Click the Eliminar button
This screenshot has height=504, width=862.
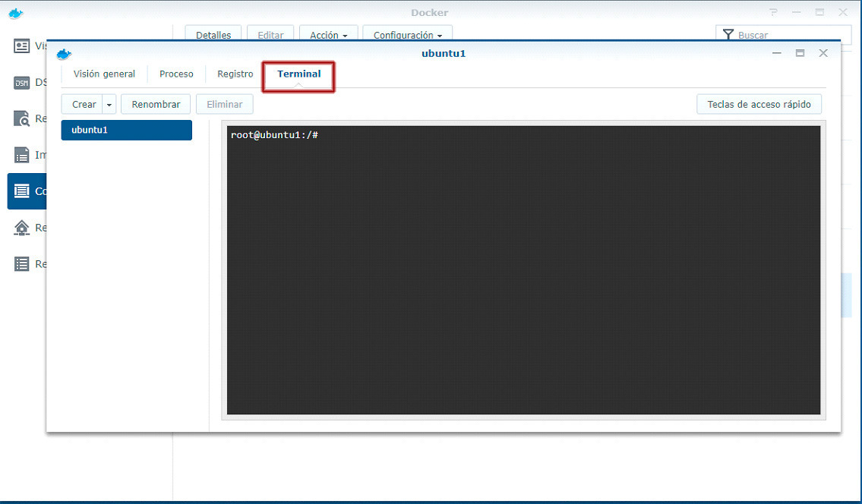pyautogui.click(x=224, y=105)
